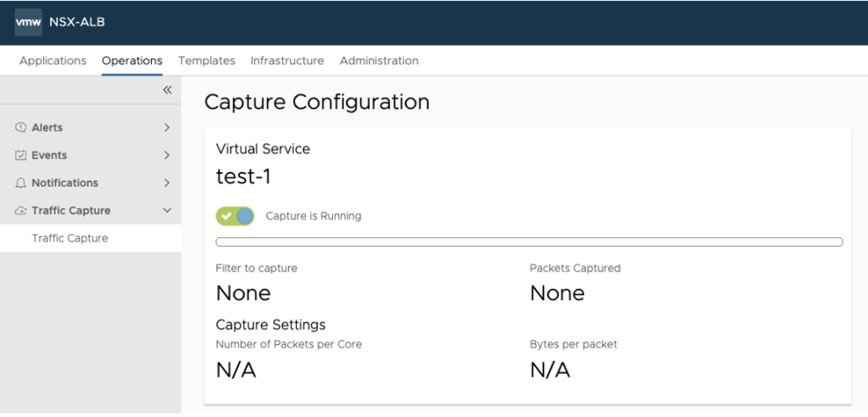Viewport: 868px width, 417px height.
Task: Click the Traffic Capture parent menu icon
Action: pyautogui.click(x=21, y=211)
